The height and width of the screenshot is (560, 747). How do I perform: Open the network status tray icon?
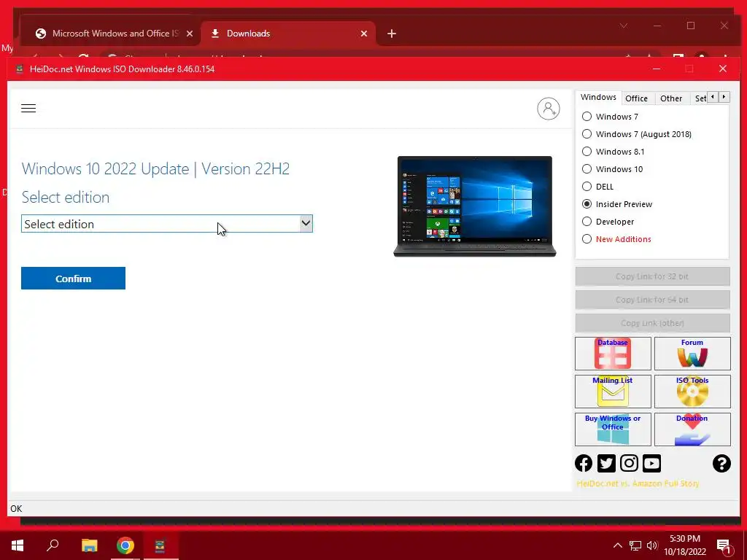(x=635, y=545)
